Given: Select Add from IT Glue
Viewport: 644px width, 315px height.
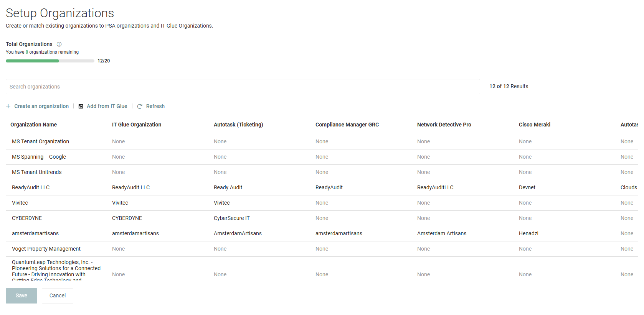Looking at the screenshot, I should [107, 106].
